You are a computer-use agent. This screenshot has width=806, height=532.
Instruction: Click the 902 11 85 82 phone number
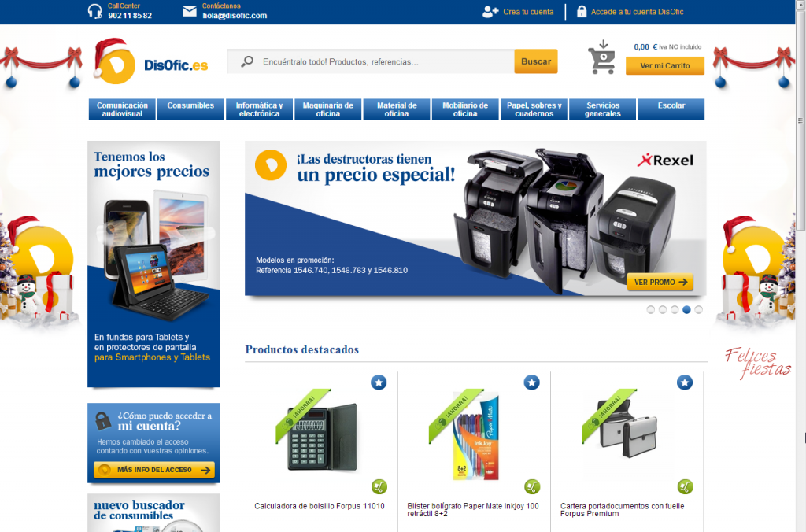coord(130,16)
